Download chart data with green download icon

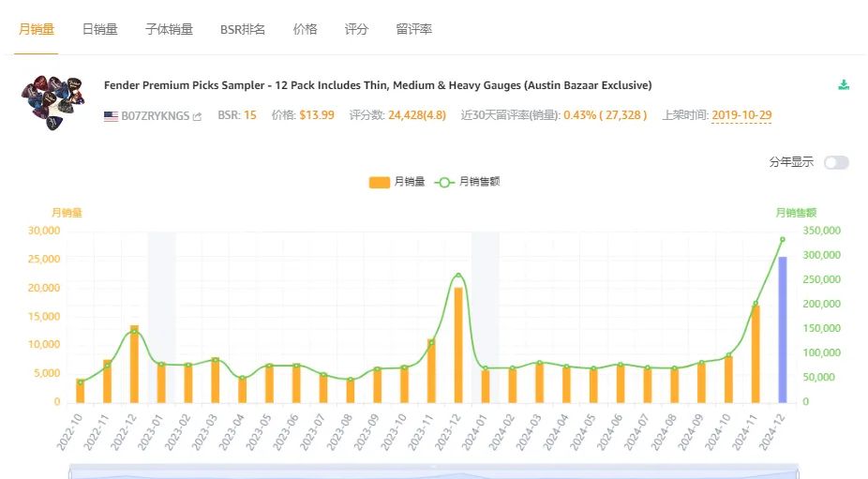844,84
